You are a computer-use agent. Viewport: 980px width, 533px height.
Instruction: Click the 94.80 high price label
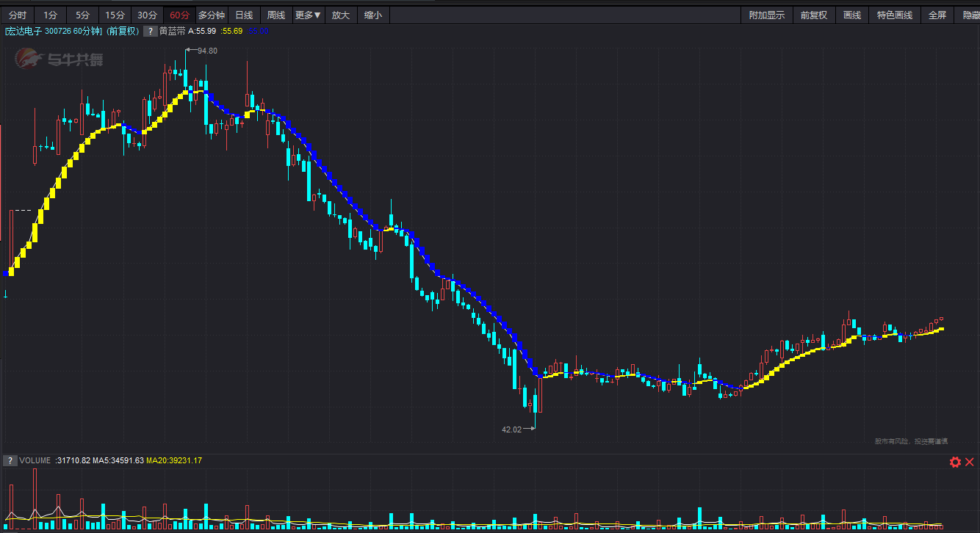(x=207, y=51)
